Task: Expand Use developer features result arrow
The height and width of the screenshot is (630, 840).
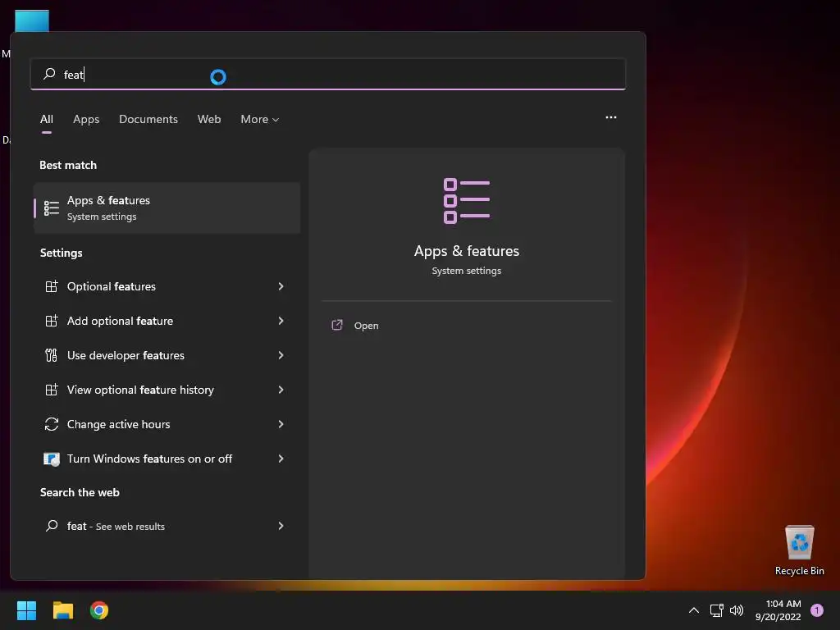Action: point(281,355)
